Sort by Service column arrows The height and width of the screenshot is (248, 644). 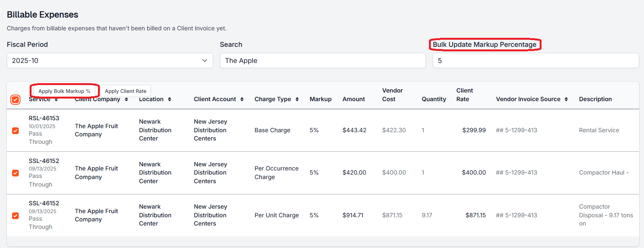click(x=56, y=100)
